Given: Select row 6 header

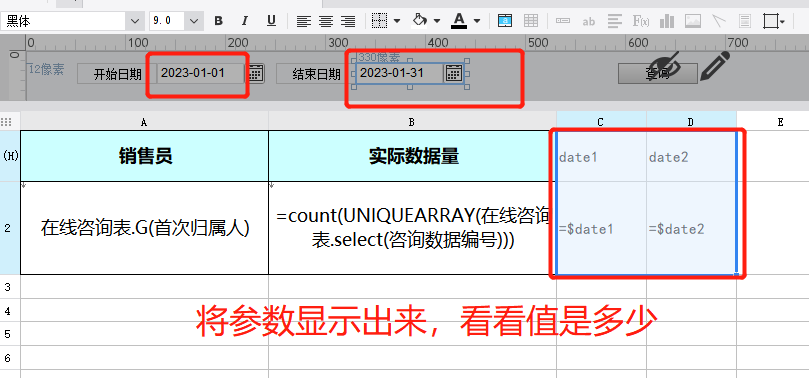Looking at the screenshot, I should click(x=10, y=357).
